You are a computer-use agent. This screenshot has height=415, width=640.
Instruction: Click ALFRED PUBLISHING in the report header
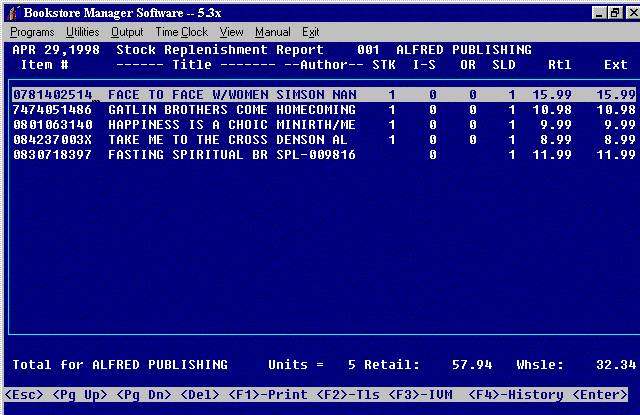click(464, 50)
